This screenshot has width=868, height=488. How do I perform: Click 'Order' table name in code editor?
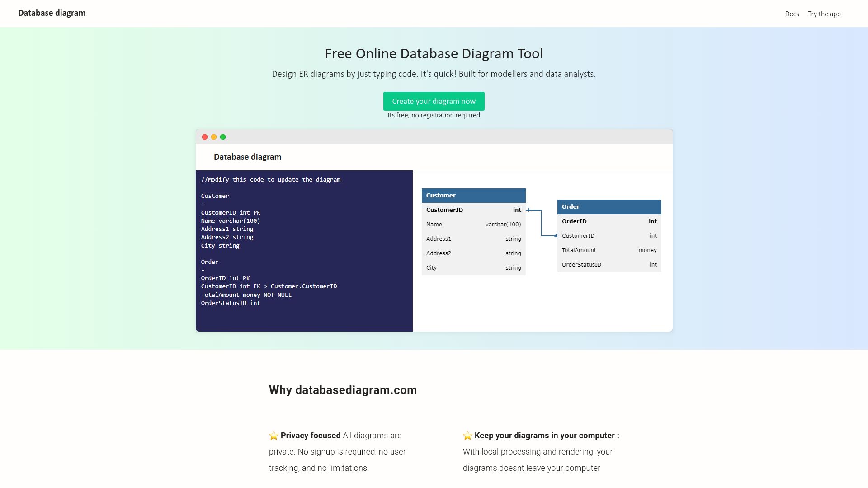(x=210, y=262)
